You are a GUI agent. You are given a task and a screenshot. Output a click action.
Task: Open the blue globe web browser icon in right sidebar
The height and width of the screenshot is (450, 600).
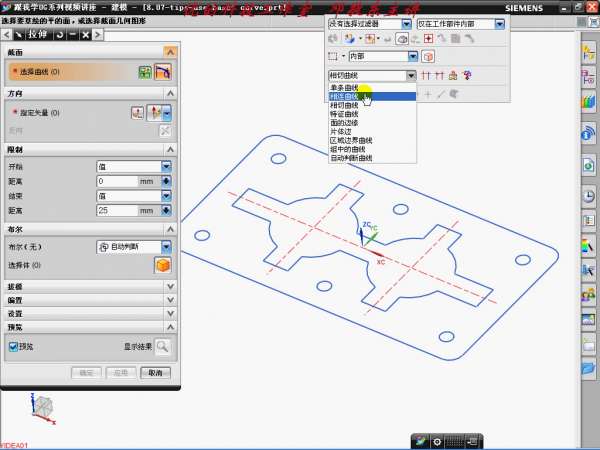589,132
